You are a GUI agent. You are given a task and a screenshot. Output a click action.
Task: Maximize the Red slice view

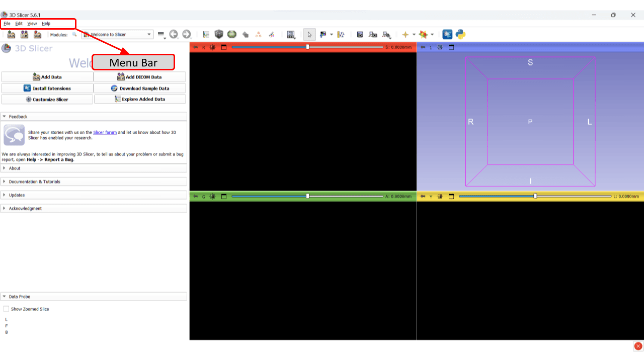point(224,47)
